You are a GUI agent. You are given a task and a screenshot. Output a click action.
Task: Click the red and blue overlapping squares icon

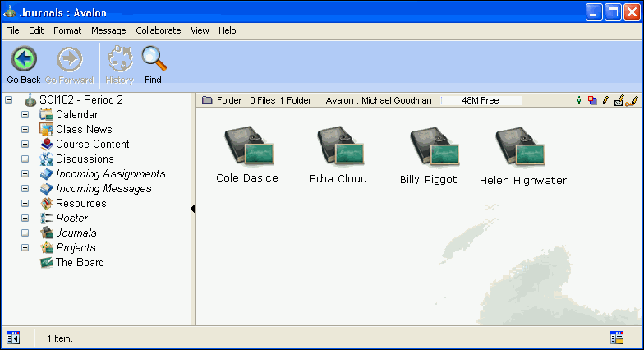point(591,100)
